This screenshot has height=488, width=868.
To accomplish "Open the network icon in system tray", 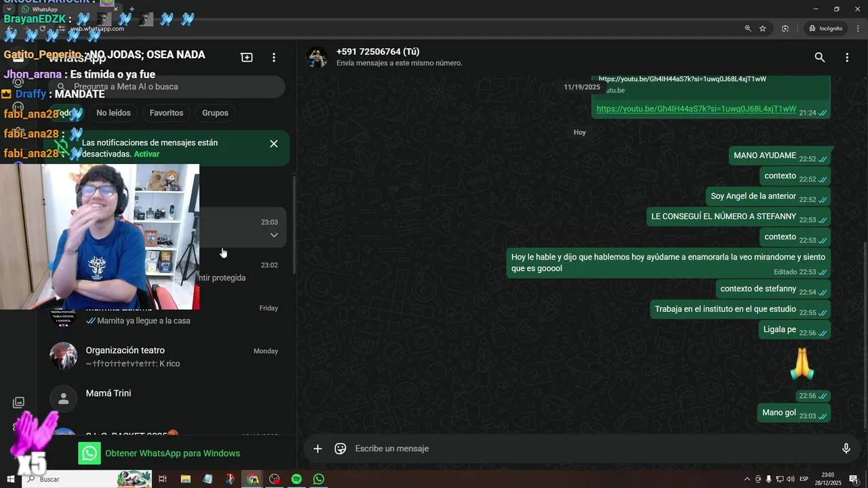I will click(780, 479).
